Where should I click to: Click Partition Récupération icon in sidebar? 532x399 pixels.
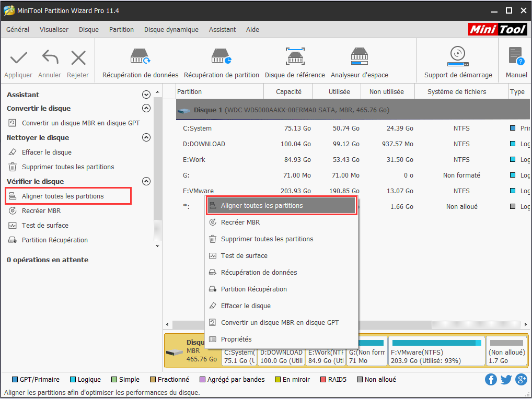[x=12, y=240]
